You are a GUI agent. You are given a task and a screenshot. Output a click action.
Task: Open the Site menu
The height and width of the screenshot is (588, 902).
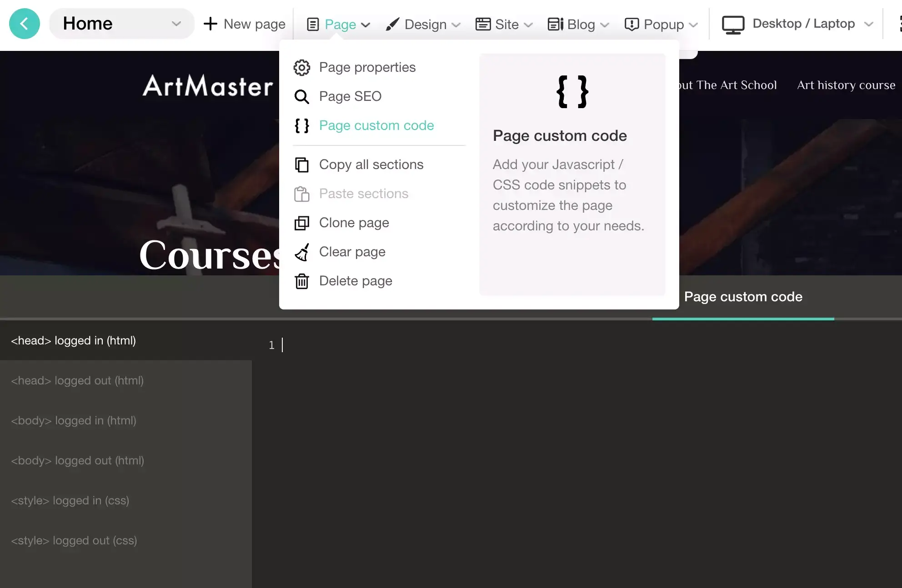tap(507, 25)
